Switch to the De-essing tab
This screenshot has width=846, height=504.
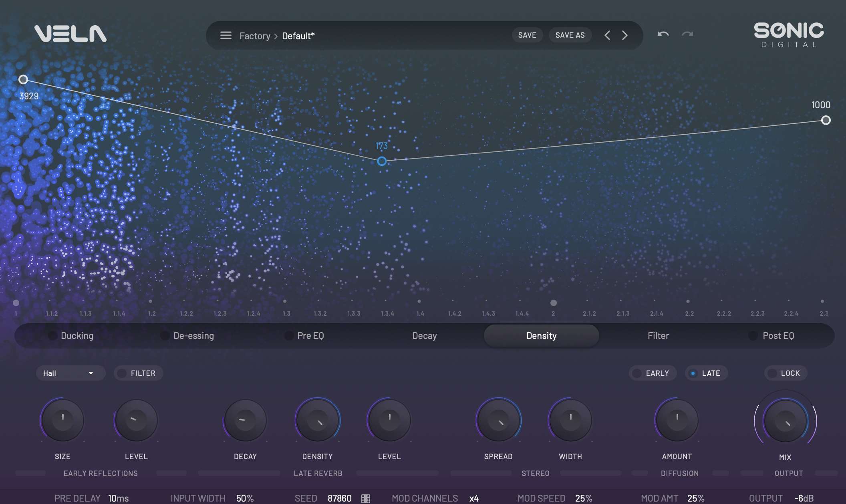pos(193,336)
